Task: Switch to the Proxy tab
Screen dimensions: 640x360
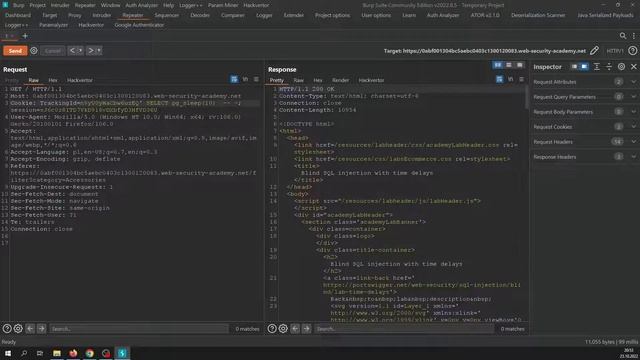Action: (74, 15)
